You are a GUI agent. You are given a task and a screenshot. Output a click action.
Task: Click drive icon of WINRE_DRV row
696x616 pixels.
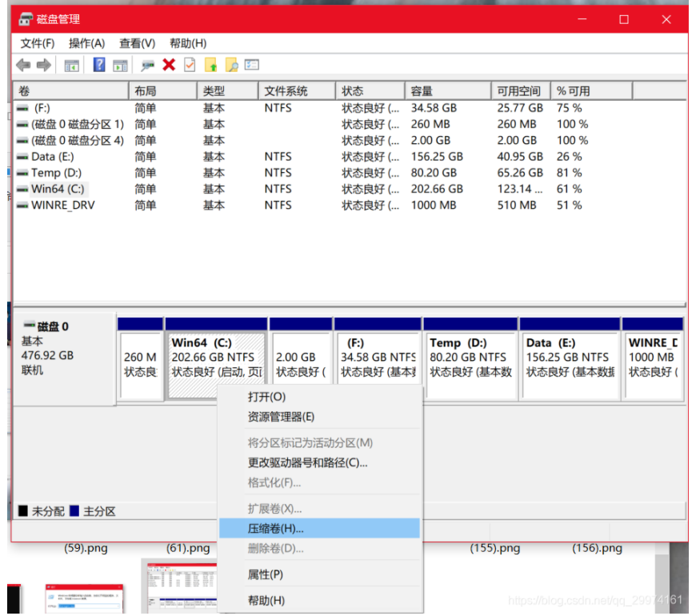click(22, 205)
